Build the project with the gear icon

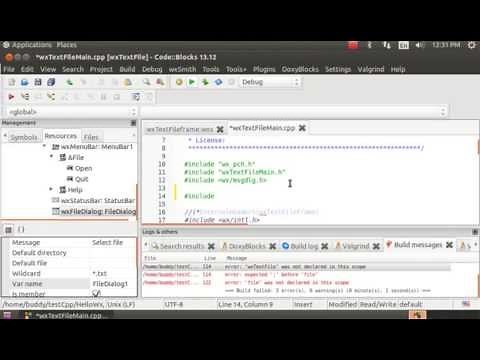coord(179,82)
